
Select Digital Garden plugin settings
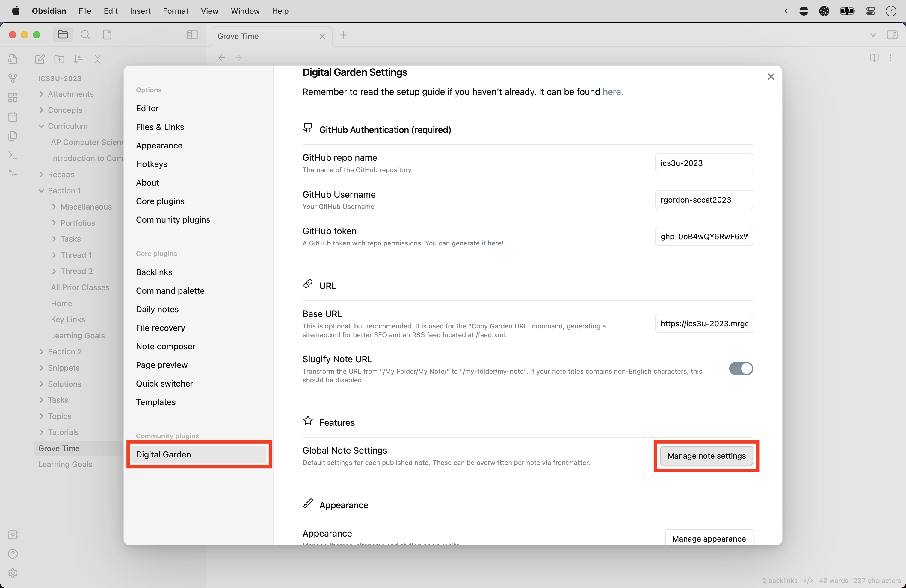(x=198, y=454)
